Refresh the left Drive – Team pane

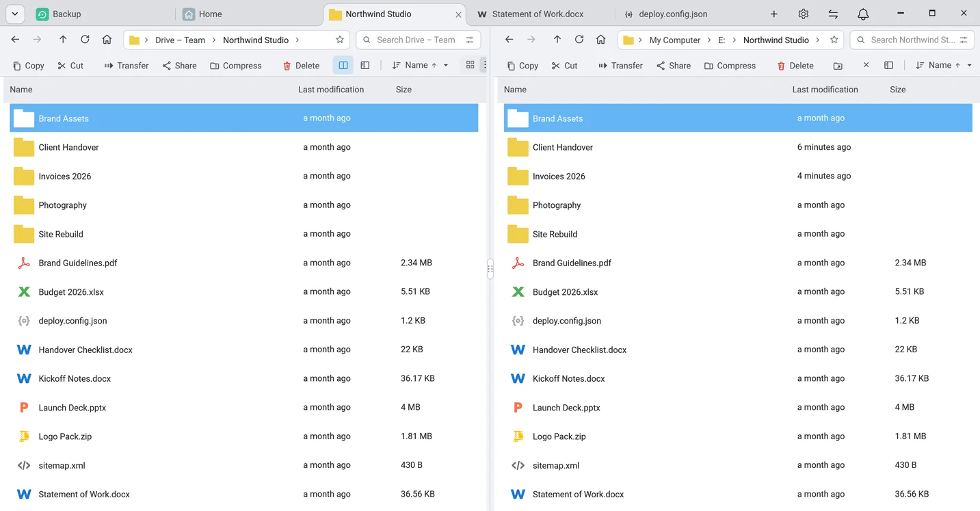pos(85,40)
